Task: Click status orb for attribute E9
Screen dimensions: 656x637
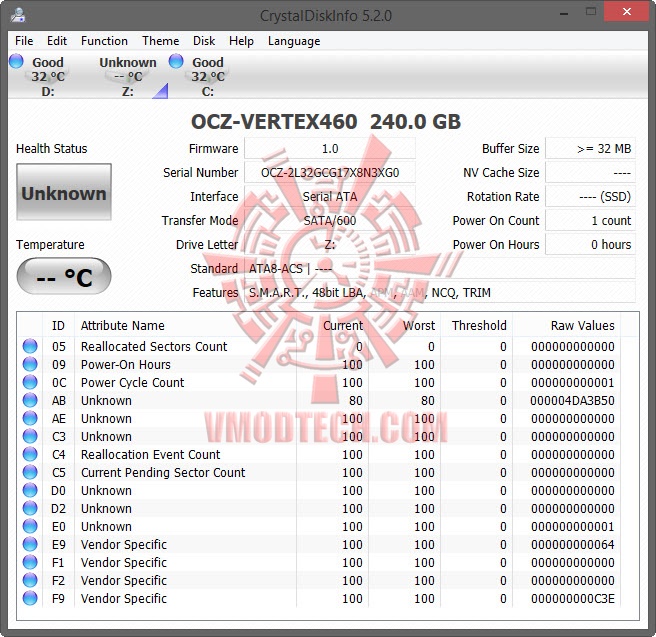Action: click(30, 544)
